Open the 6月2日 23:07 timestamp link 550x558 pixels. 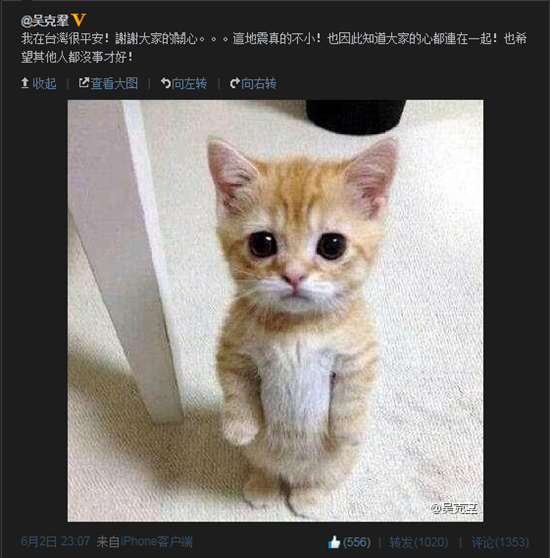point(55,542)
